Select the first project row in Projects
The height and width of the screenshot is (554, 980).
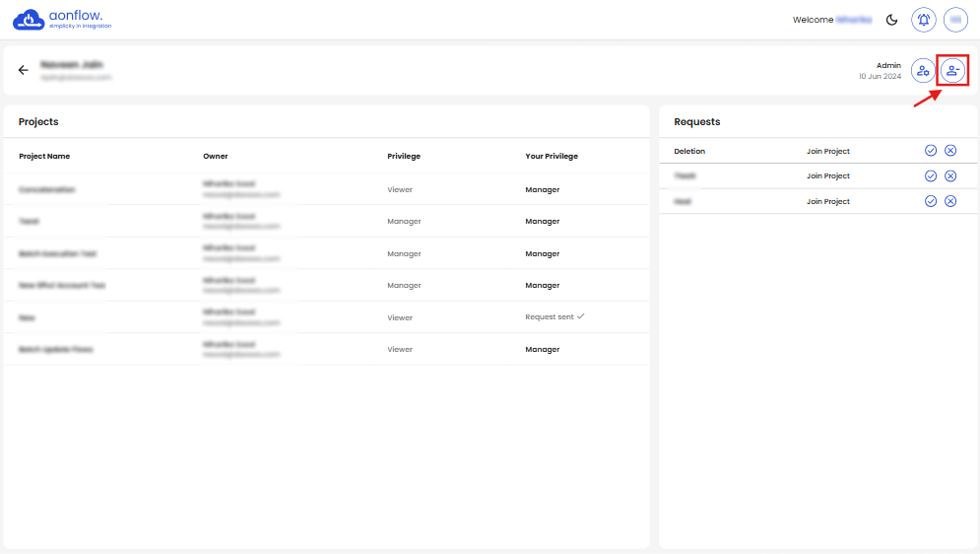pos(47,189)
